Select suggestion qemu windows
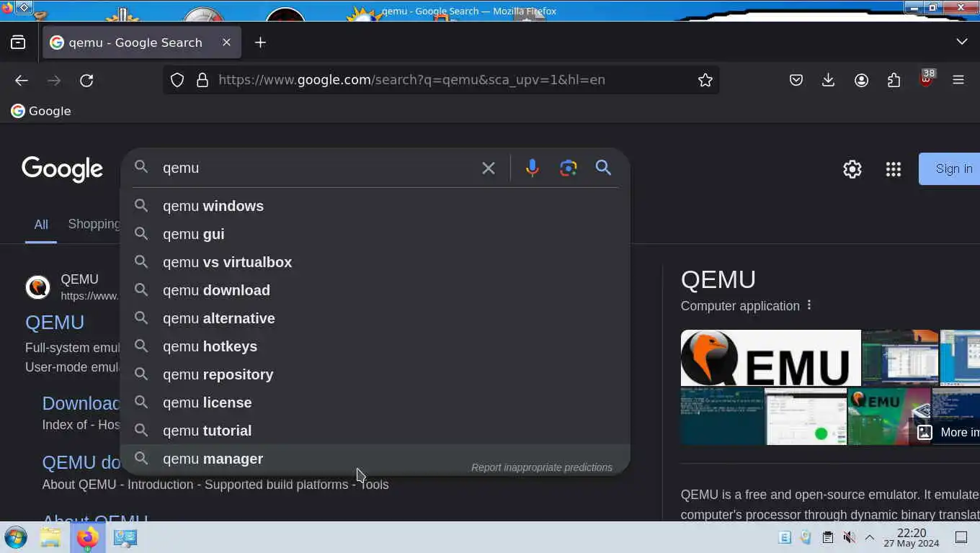980x553 pixels. tap(375, 206)
